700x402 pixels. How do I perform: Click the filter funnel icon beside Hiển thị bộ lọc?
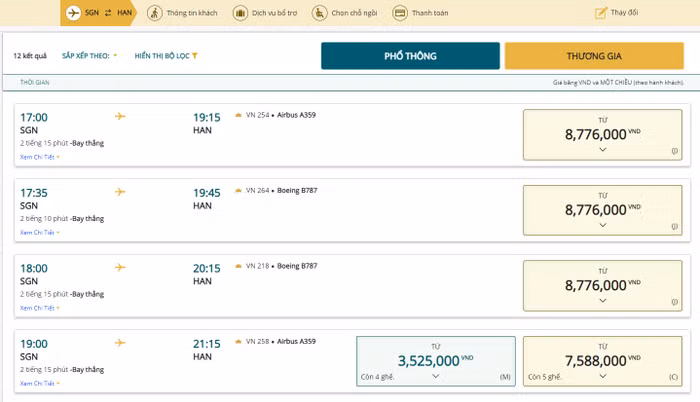(195, 56)
